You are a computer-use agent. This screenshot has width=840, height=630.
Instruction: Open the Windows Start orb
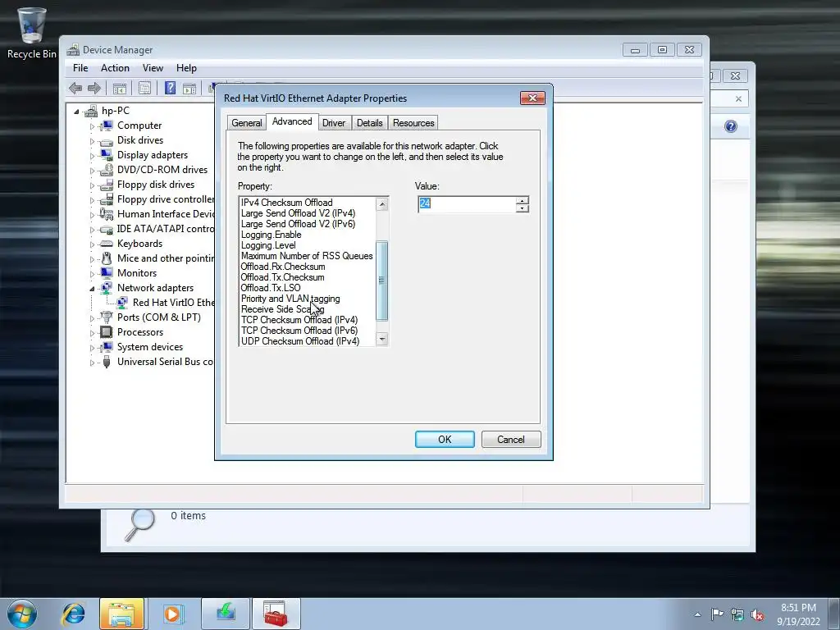[x=22, y=614]
